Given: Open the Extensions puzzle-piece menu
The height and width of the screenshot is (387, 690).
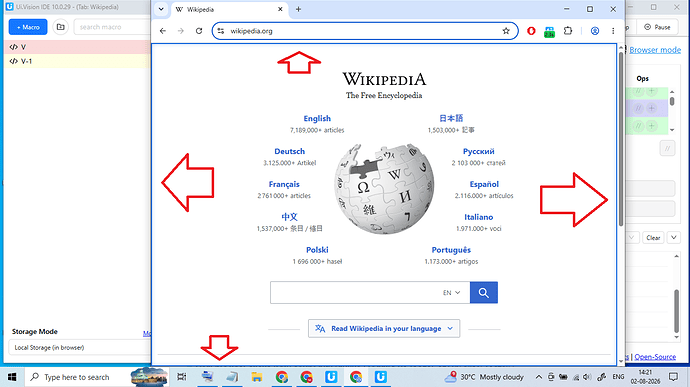Looking at the screenshot, I should tap(568, 31).
